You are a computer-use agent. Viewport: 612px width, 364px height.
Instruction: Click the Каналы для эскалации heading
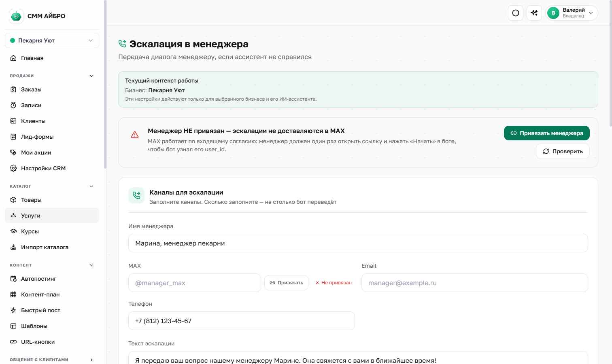point(186,192)
